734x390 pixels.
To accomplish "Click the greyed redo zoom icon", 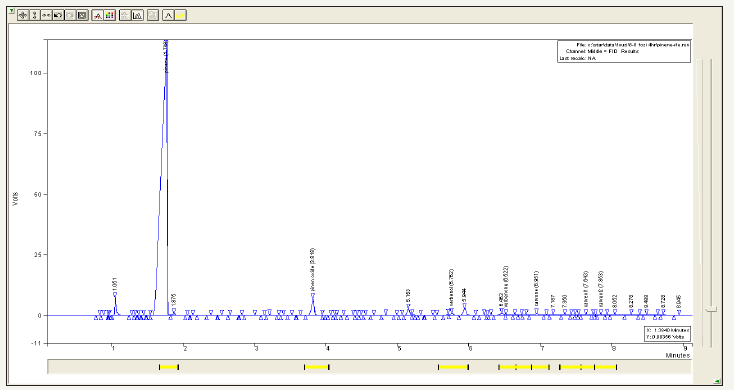I will 70,15.
